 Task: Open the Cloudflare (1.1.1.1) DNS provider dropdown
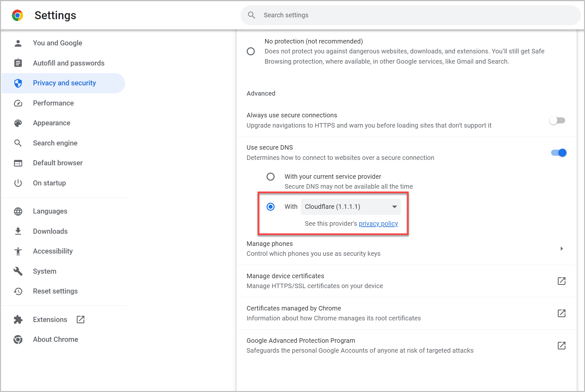351,207
